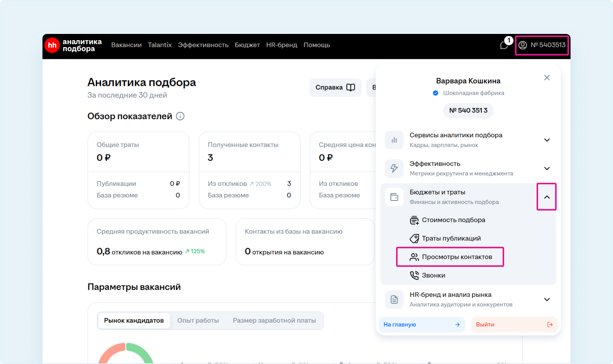
Task: Open Просмотры контактов menu item
Action: [x=450, y=257]
